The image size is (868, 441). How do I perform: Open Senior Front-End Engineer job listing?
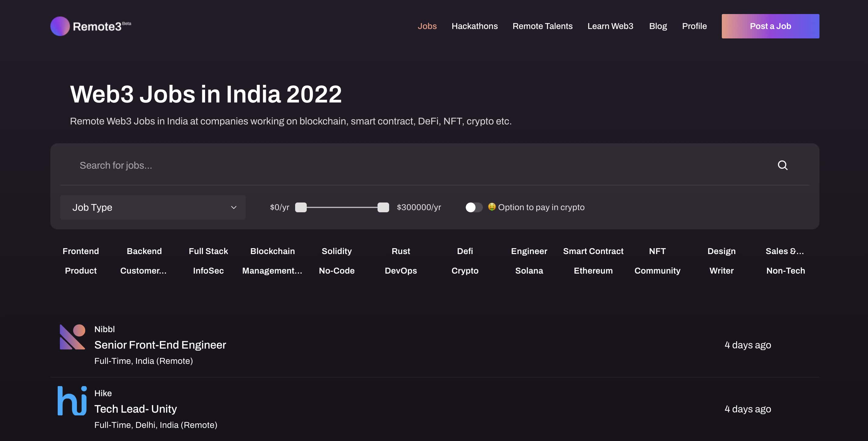pos(160,345)
